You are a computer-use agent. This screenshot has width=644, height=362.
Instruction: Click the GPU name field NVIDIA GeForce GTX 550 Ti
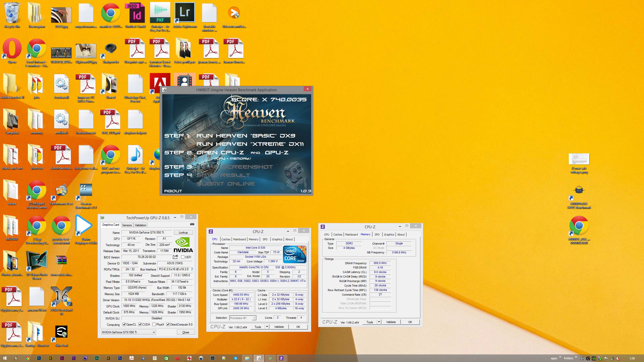pos(146,233)
